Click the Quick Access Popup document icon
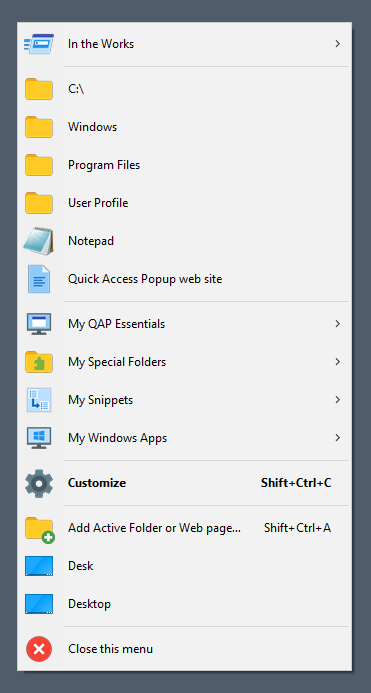 pos(39,279)
